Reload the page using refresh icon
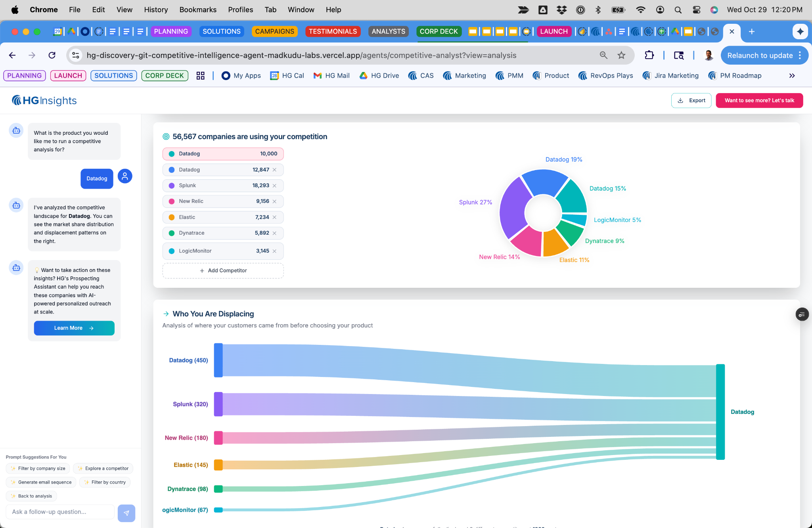The width and height of the screenshot is (812, 528). pos(52,55)
